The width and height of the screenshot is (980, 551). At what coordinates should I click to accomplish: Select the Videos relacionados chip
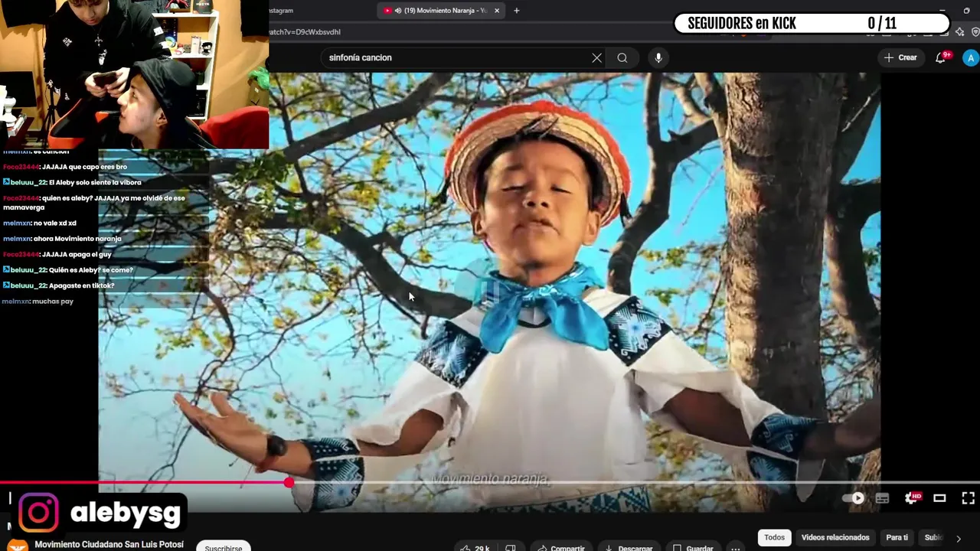point(835,537)
